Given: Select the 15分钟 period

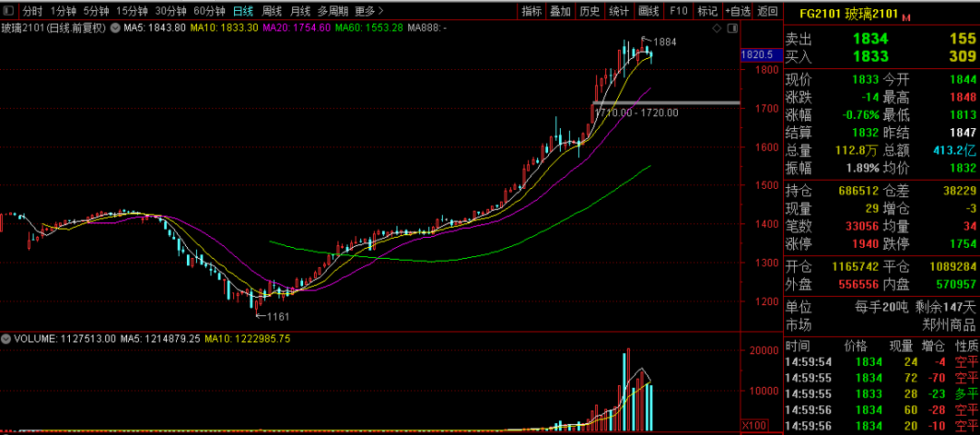Looking at the screenshot, I should [x=132, y=11].
